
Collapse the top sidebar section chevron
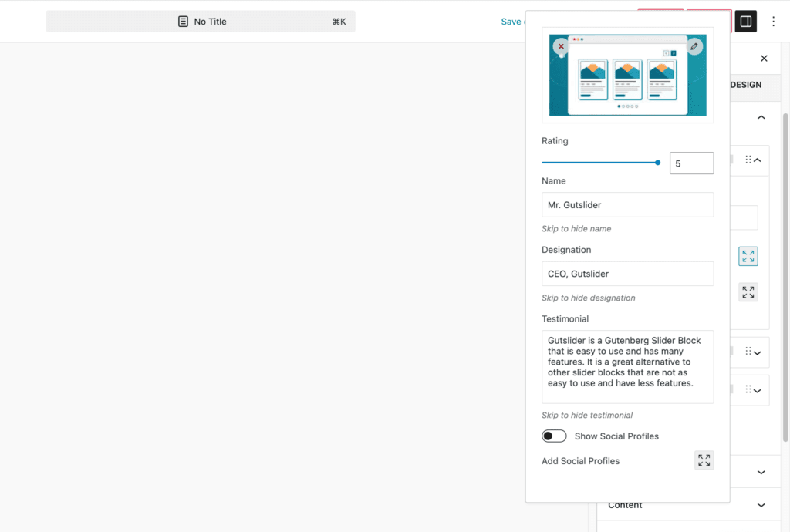point(761,117)
